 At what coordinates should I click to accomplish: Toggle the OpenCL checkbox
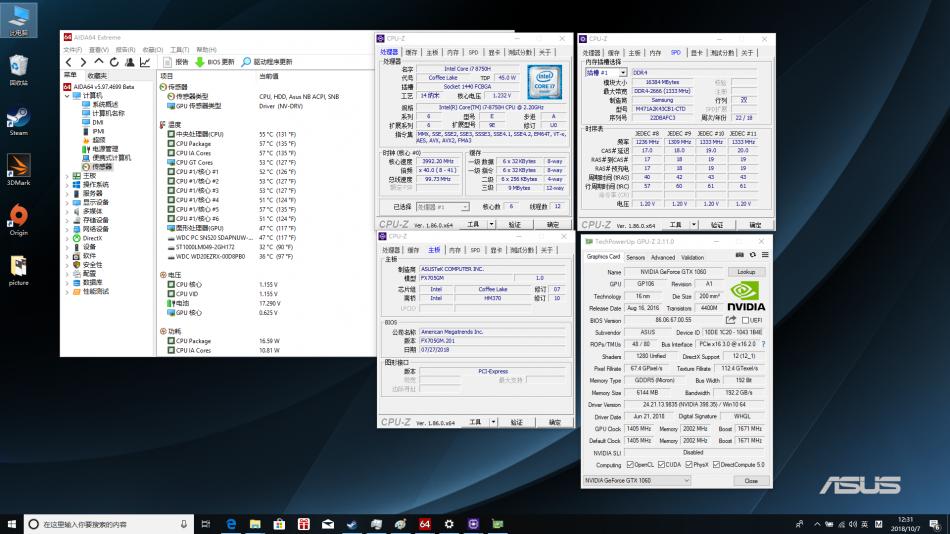(629, 465)
